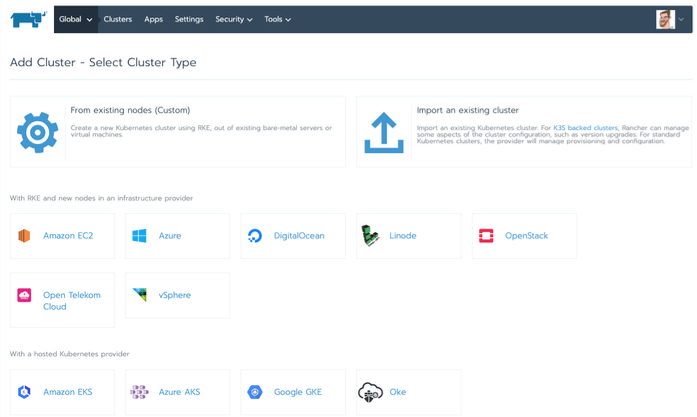Choose the Open Telekom Cloud card
Screen dimensions: 697x417
pos(62,300)
